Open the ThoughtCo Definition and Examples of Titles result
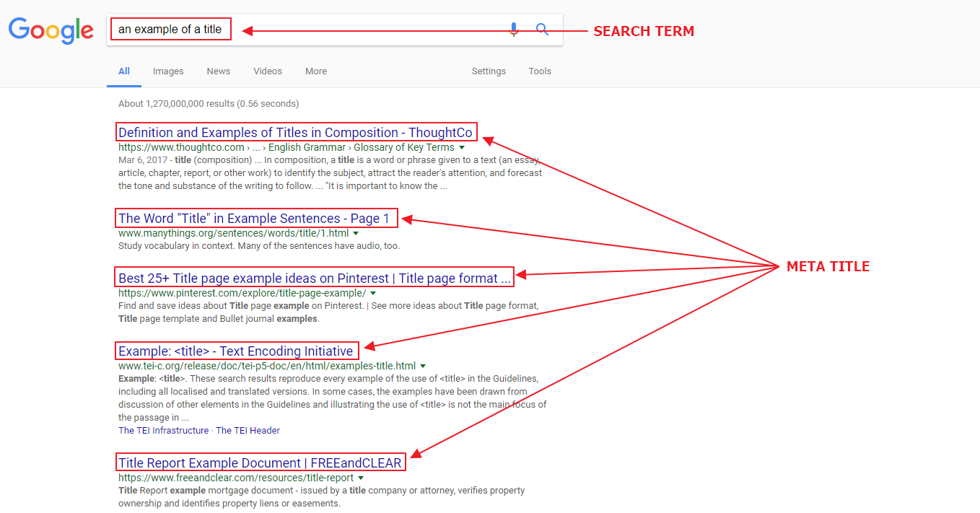Viewport: 980px width, 513px height. [295, 133]
